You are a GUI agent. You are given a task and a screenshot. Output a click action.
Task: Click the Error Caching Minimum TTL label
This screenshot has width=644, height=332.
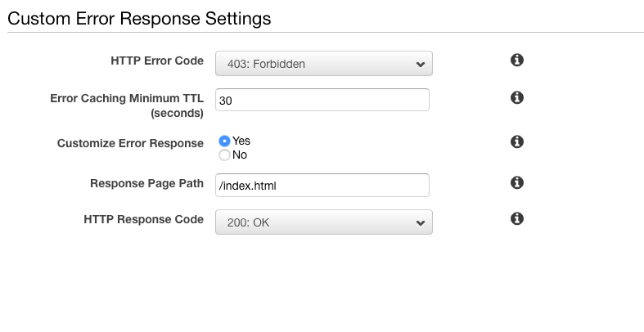[x=127, y=105]
